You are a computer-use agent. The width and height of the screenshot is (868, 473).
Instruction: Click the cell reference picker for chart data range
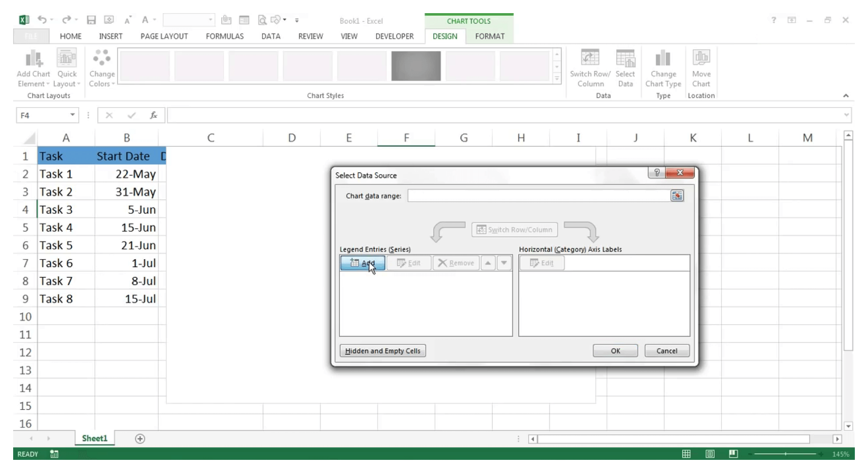click(x=677, y=195)
